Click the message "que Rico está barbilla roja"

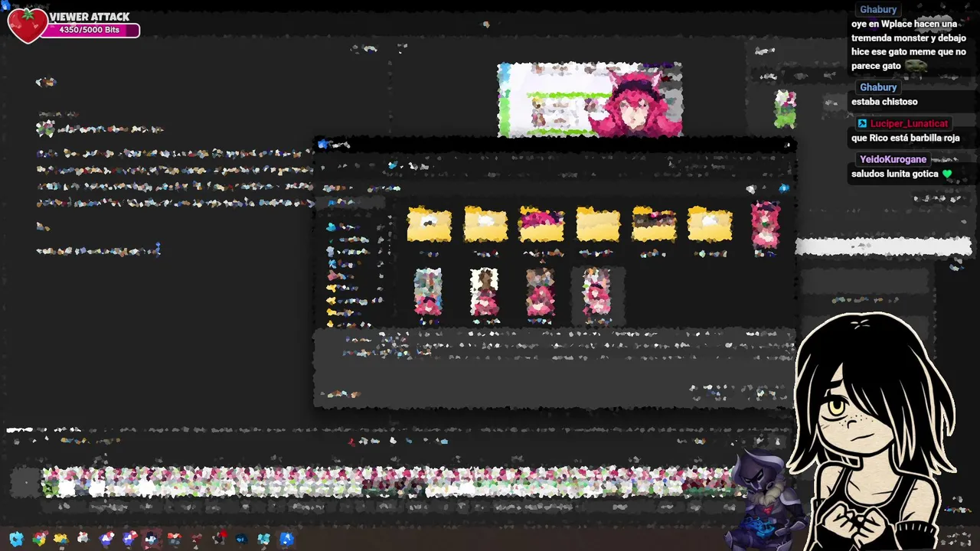905,139
